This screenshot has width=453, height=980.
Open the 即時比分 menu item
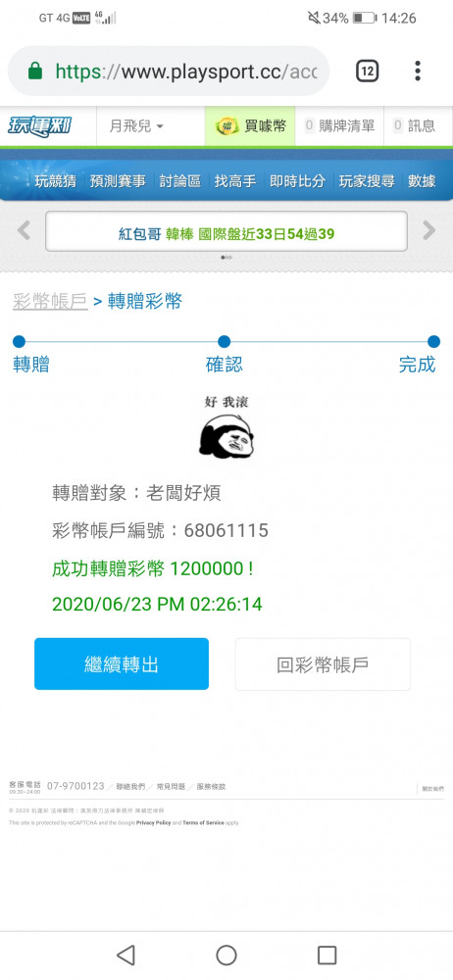[x=297, y=181]
